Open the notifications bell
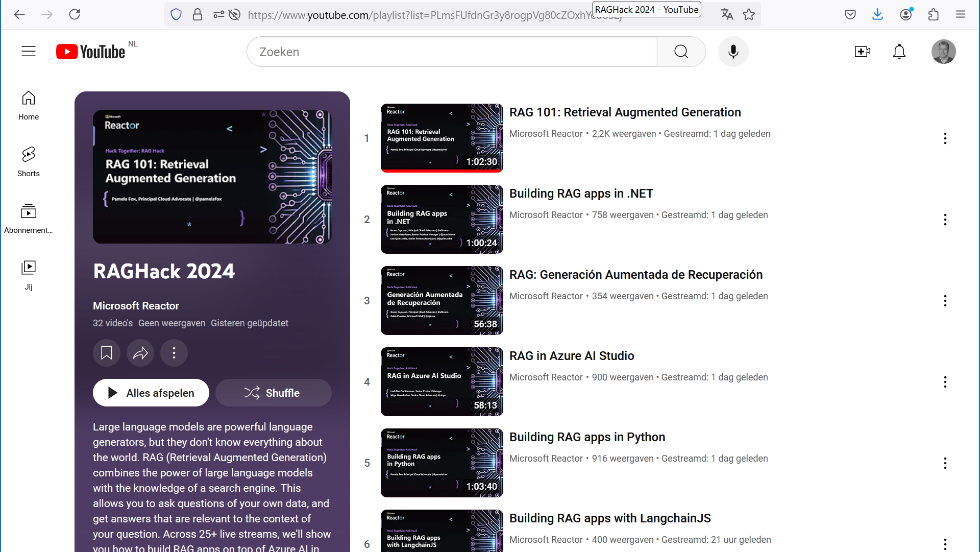Viewport: 980px width, 552px height. (899, 52)
